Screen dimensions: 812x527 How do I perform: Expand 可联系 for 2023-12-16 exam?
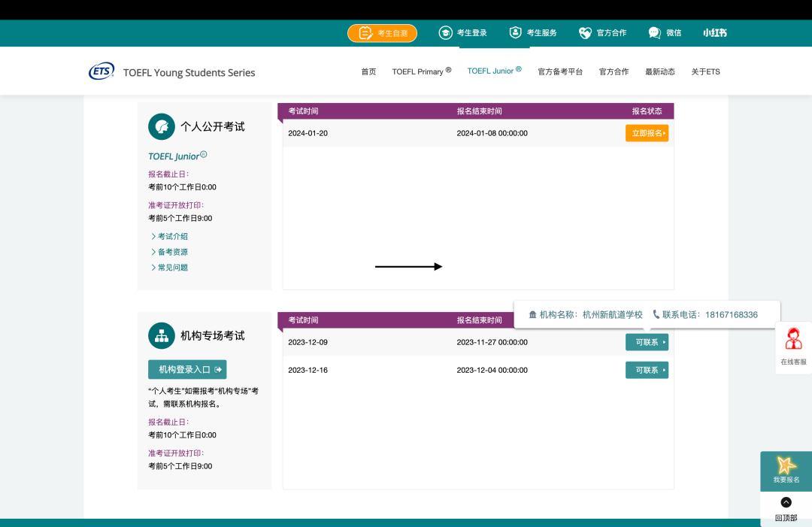647,370
